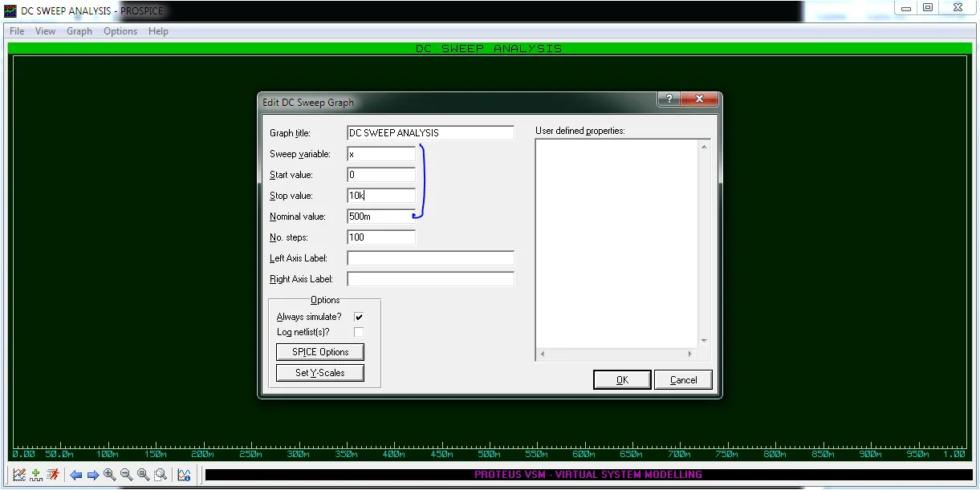Screen dimensions: 980x490
Task: Click the Graph title input field
Action: point(430,133)
